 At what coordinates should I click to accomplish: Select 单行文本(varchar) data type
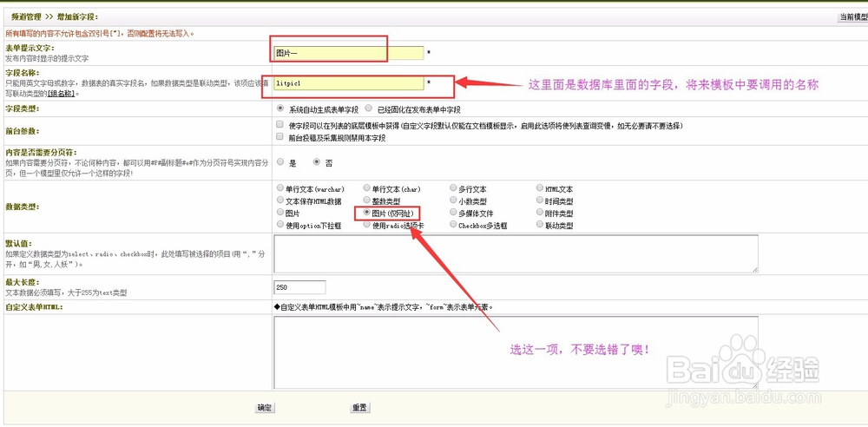[280, 188]
